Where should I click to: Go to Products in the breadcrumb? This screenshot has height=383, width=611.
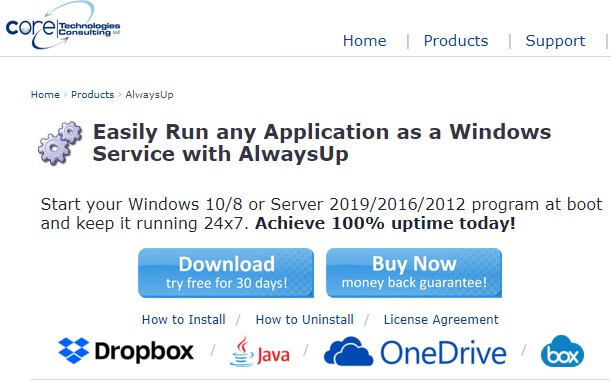point(92,95)
